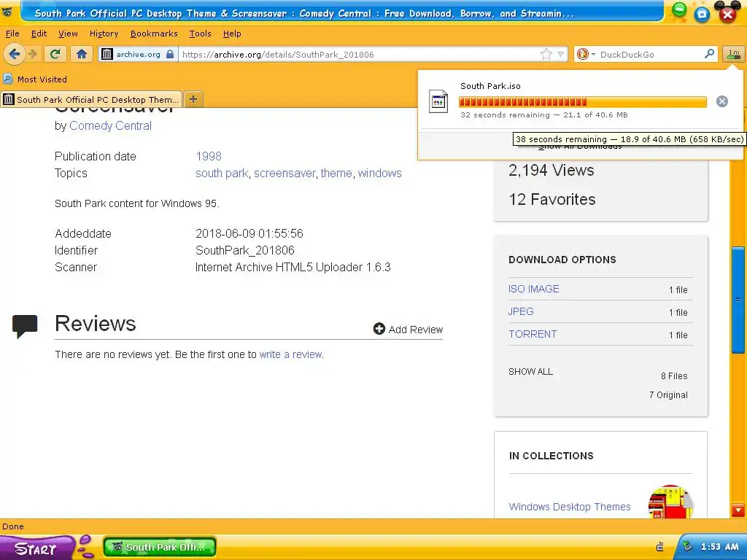Bookmark this page with the star icon
The height and width of the screenshot is (560, 747).
[x=546, y=54]
